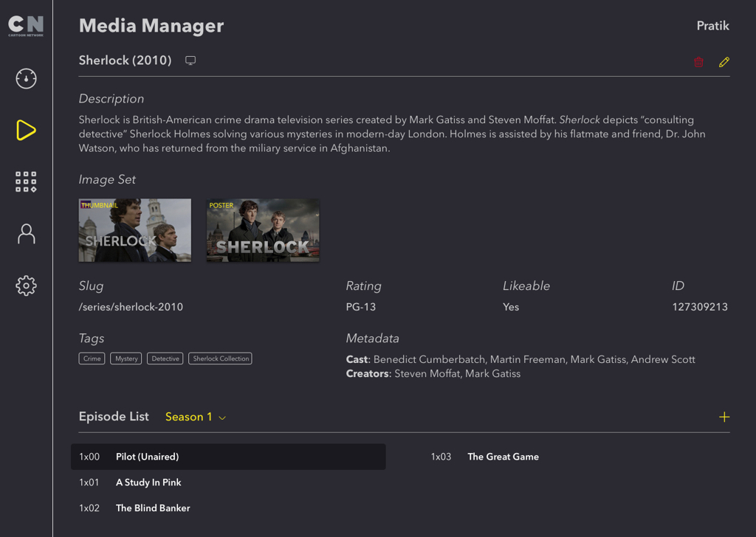The height and width of the screenshot is (537, 756).
Task: Add episode with the plus icon
Action: click(724, 417)
